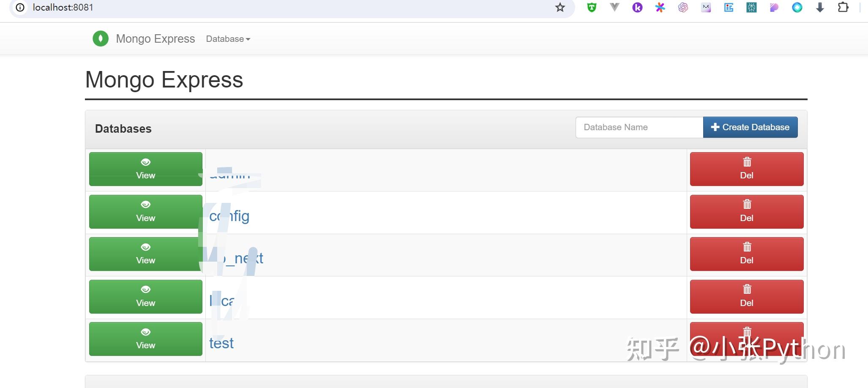Click the Database Name input field

click(x=639, y=127)
